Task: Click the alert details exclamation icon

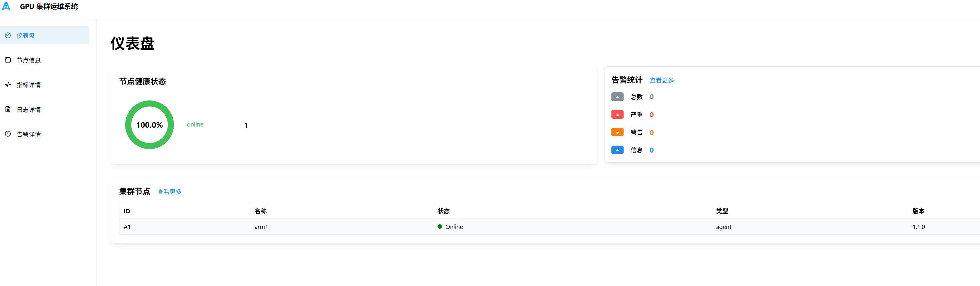Action: coord(8,134)
